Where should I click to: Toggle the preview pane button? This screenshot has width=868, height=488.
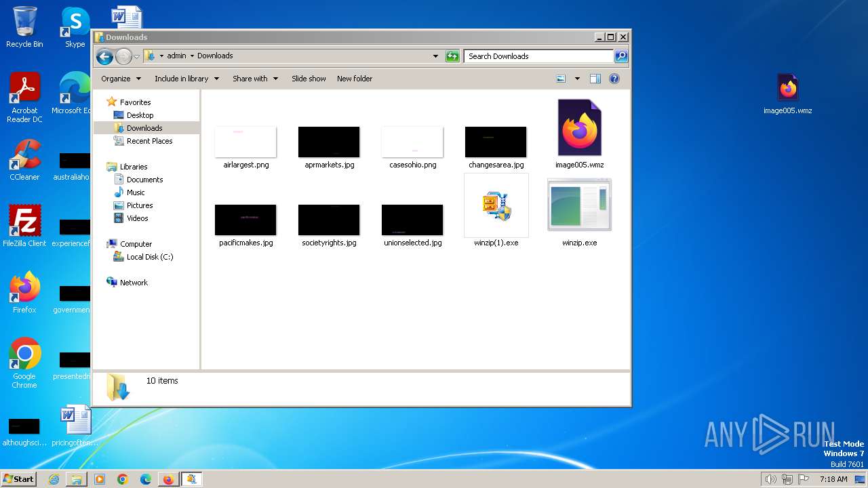[595, 79]
